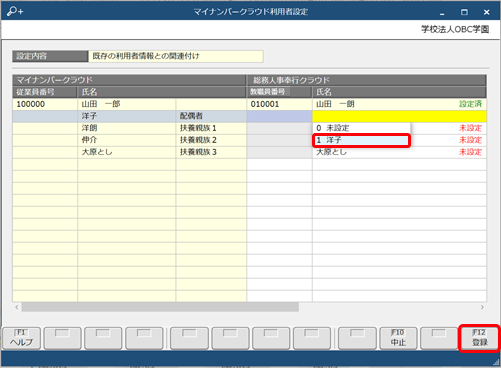Click the 学校法人OBC学園 organization name
The image size is (501, 368).
(455, 29)
